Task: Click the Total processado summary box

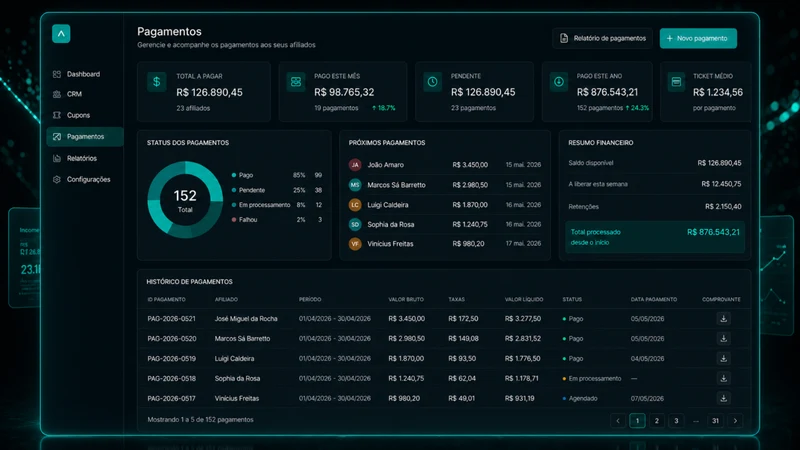Action: point(655,237)
